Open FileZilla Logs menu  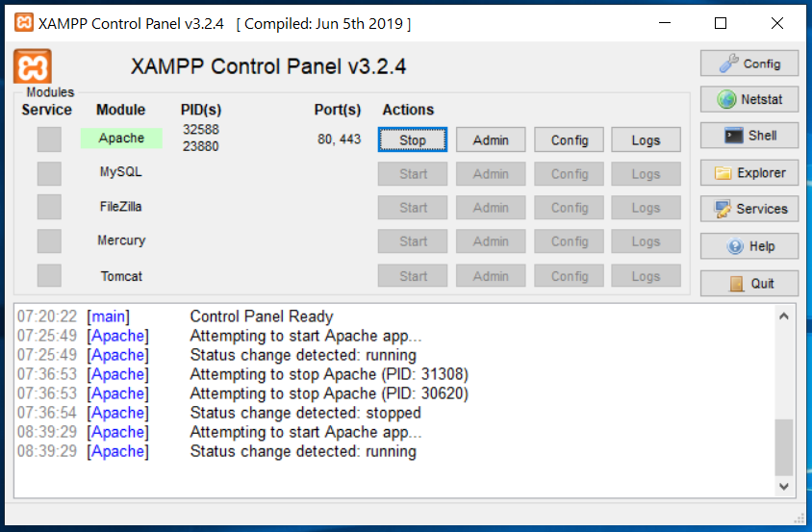tap(646, 208)
